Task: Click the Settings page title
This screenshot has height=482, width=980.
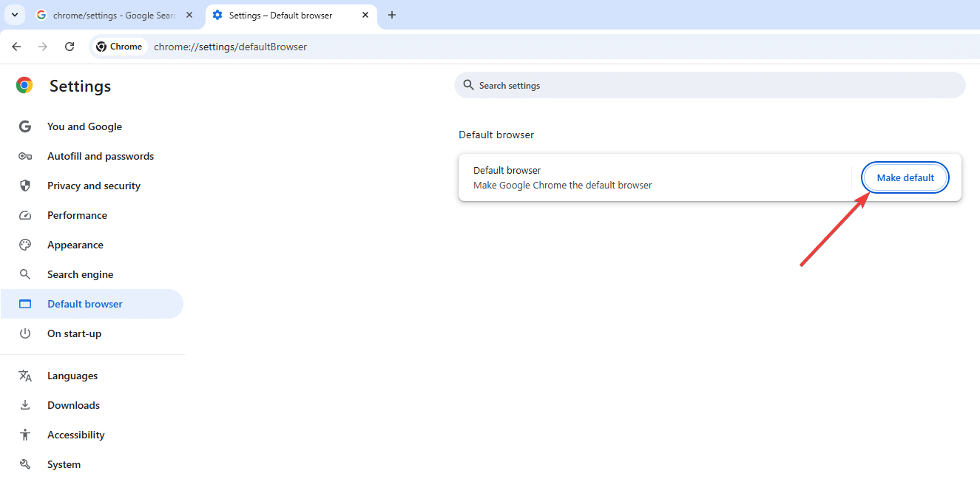Action: click(x=80, y=86)
